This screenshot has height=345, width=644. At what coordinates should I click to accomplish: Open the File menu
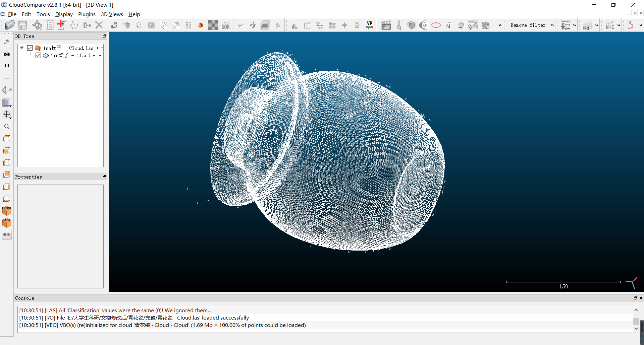tap(12, 14)
